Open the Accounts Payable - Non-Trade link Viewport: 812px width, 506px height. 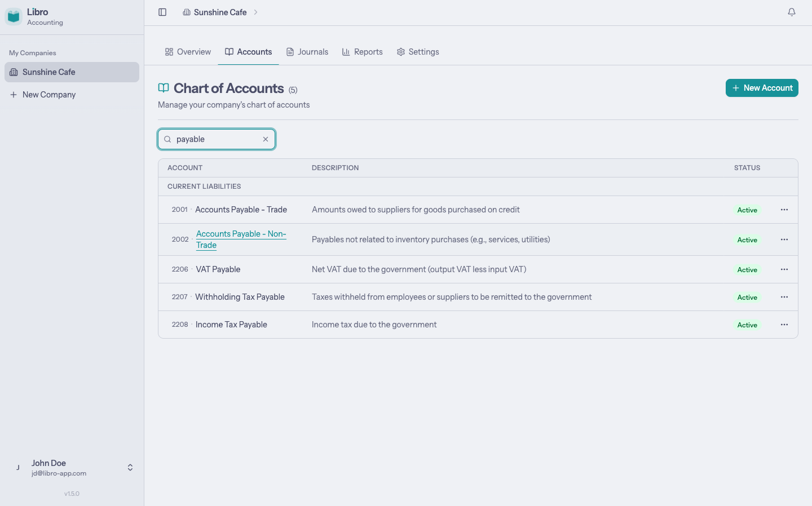click(x=241, y=239)
